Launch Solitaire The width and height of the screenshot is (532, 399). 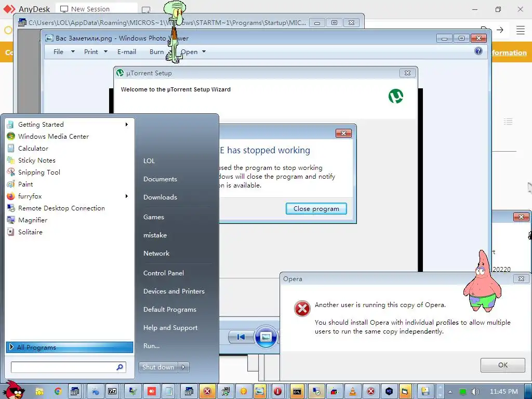pos(70,232)
